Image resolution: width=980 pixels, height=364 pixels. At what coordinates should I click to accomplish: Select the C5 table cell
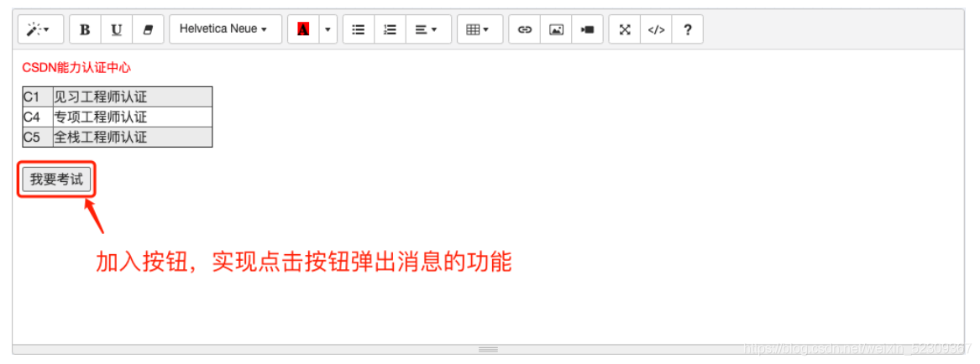[x=38, y=137]
